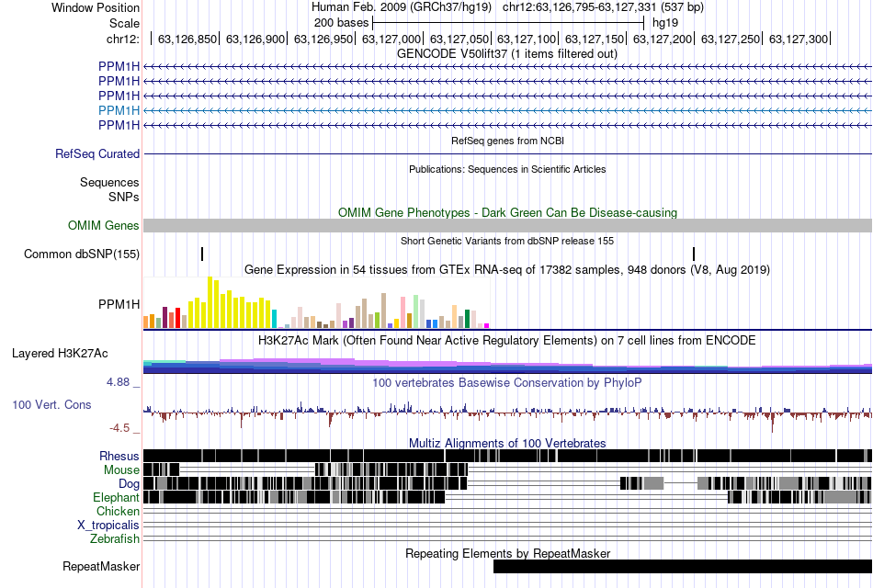This screenshot has height=588, width=873.
Task: Click the 200 bases scale bar
Action: (x=508, y=23)
